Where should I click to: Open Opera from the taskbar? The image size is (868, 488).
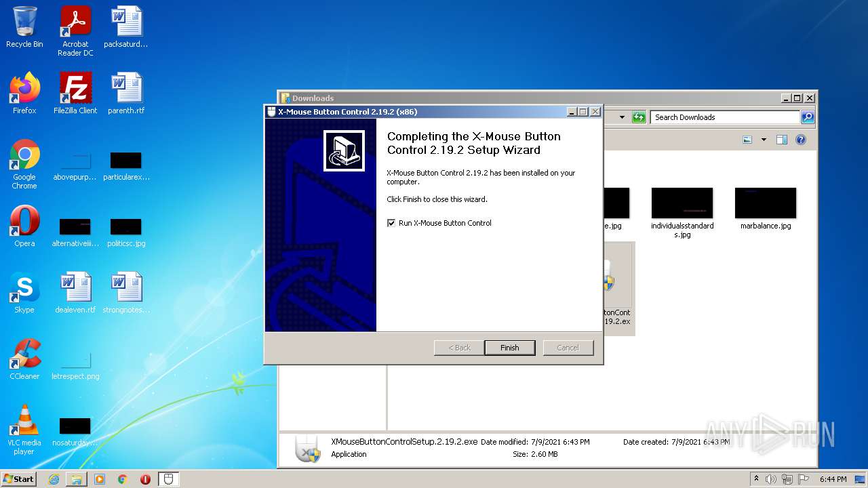coord(146,479)
